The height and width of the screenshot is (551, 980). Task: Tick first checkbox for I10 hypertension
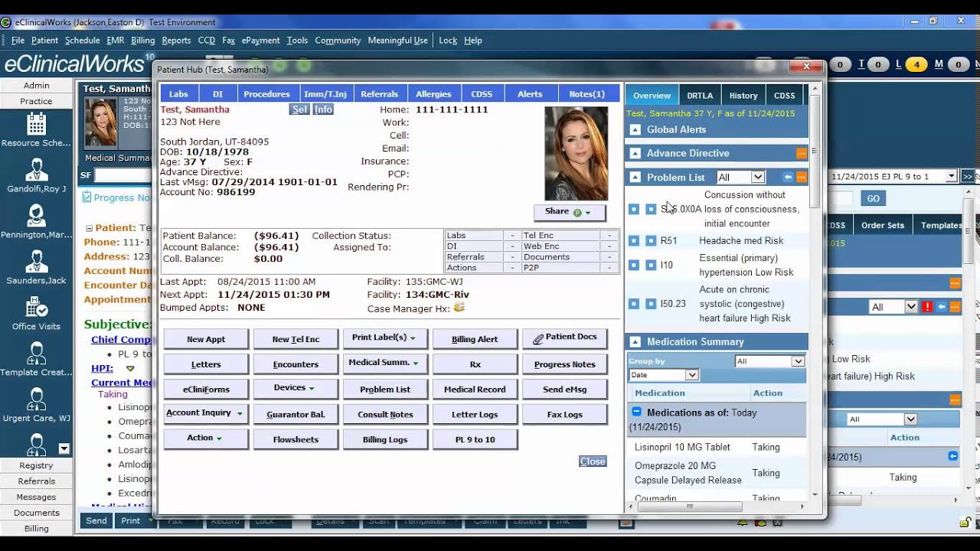tap(634, 265)
